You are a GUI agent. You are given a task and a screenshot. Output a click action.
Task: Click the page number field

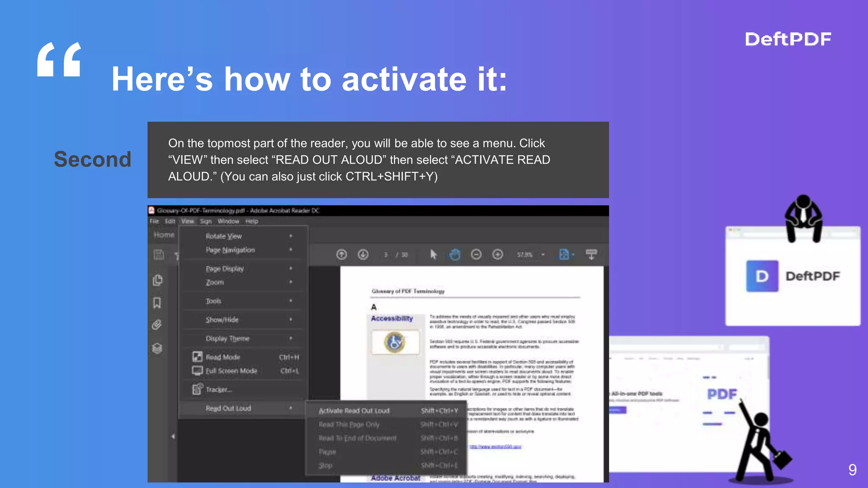click(385, 255)
